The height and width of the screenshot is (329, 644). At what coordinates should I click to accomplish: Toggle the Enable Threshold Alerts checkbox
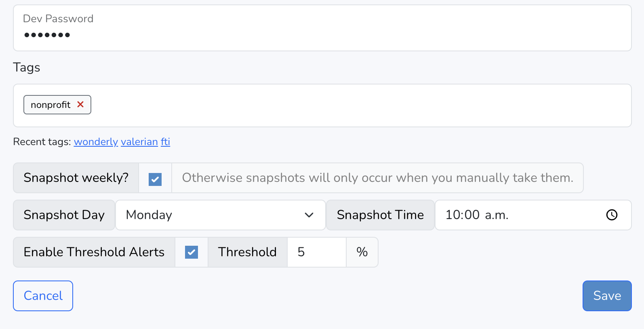point(192,252)
